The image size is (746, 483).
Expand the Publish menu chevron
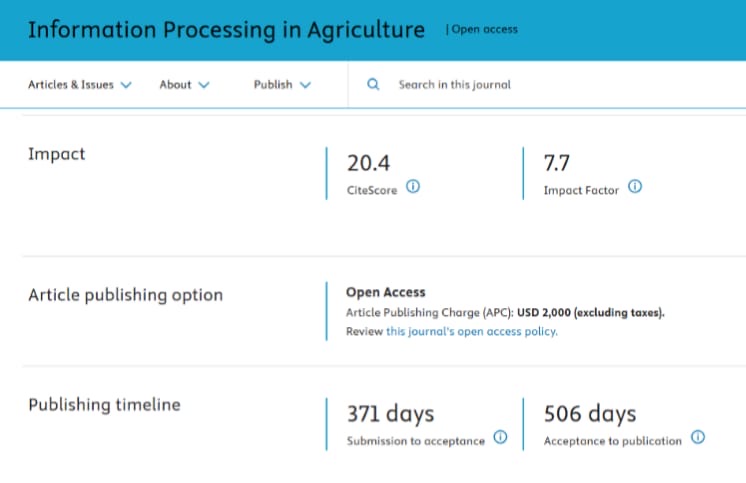point(305,85)
